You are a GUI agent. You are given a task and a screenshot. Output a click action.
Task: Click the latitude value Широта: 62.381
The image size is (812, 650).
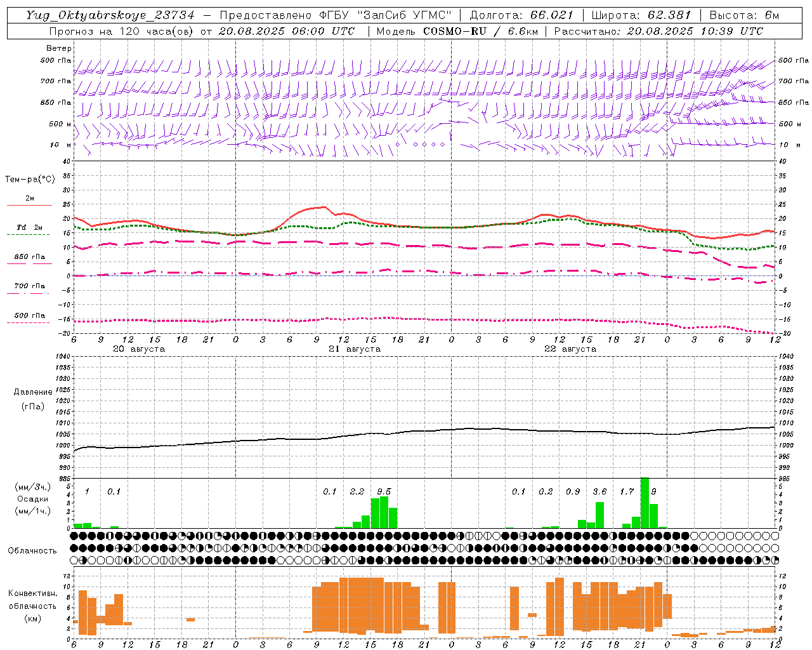coord(641,15)
